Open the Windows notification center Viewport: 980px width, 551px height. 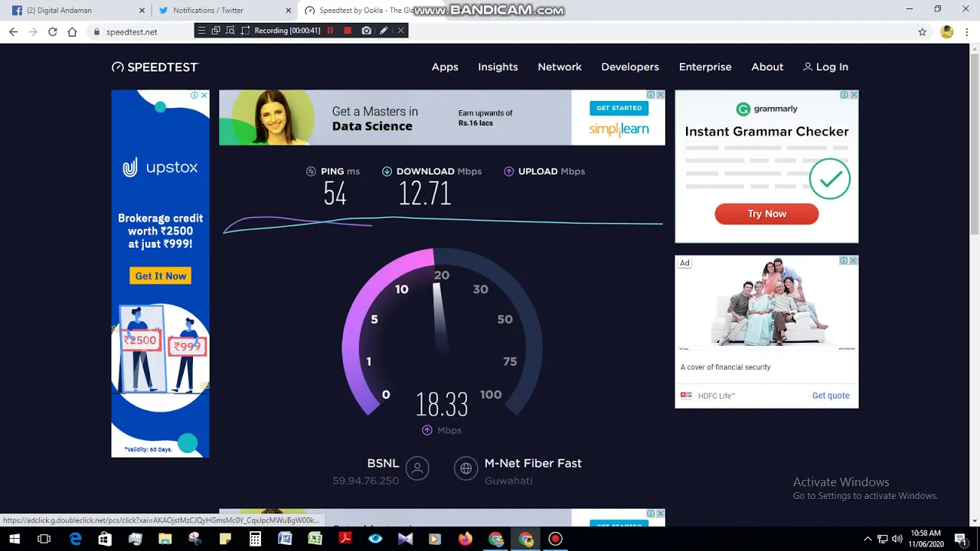coord(961,540)
